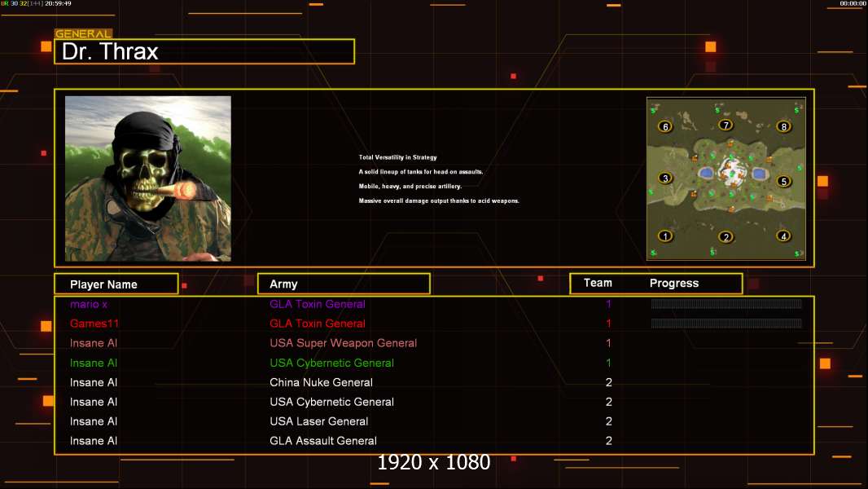Image resolution: width=868 pixels, height=489 pixels.
Task: Select start position 7 on the minimap
Action: [x=726, y=126]
